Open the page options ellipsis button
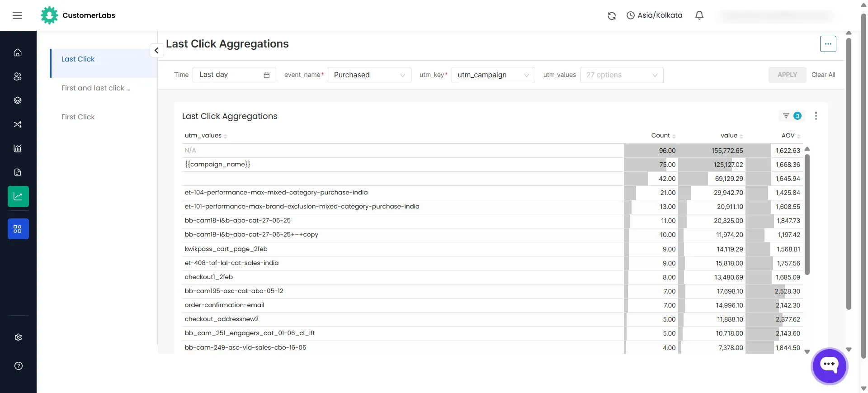Screen dimensions: 868x393 [828, 44]
